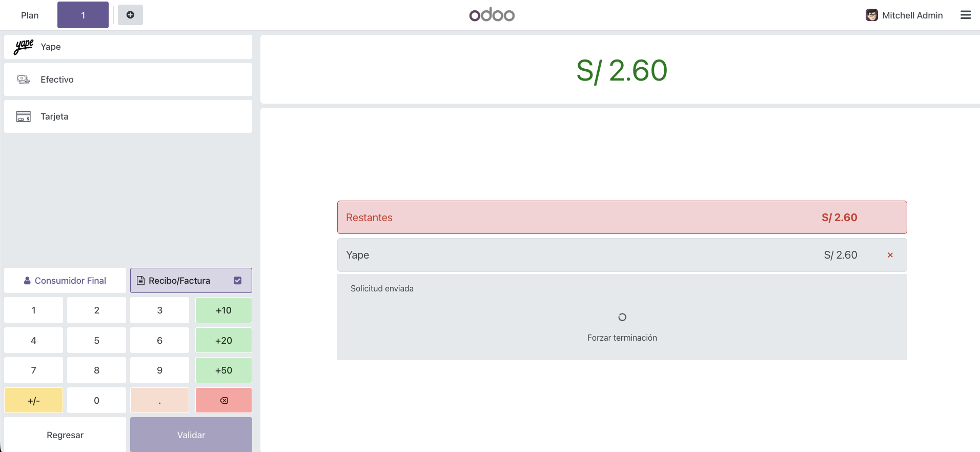
Task: Toggle the Recibo/Factura checkbox
Action: pos(237,281)
